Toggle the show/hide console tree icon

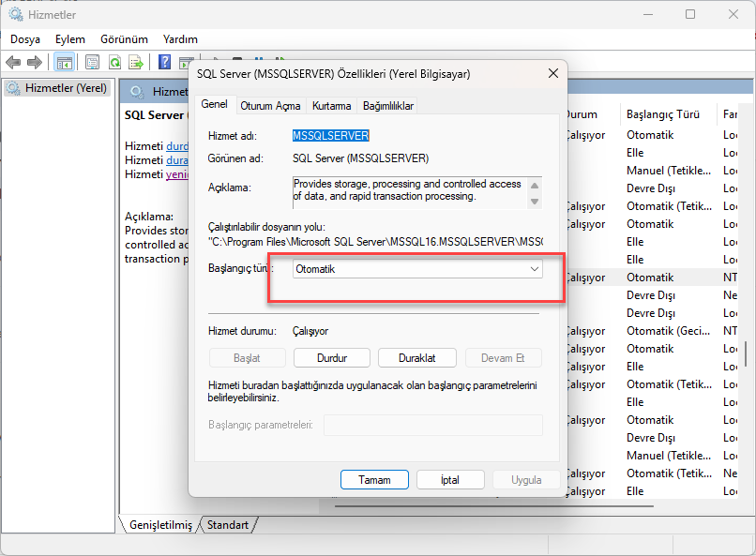(x=64, y=62)
